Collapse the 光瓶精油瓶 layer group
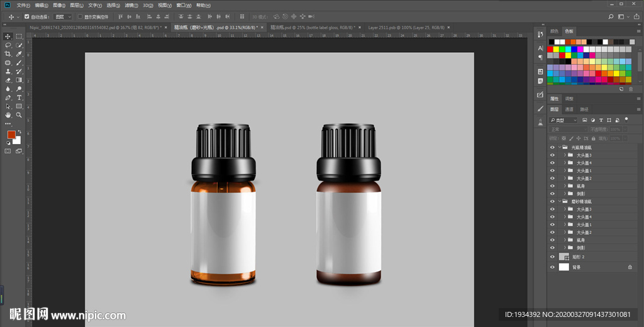 point(559,147)
